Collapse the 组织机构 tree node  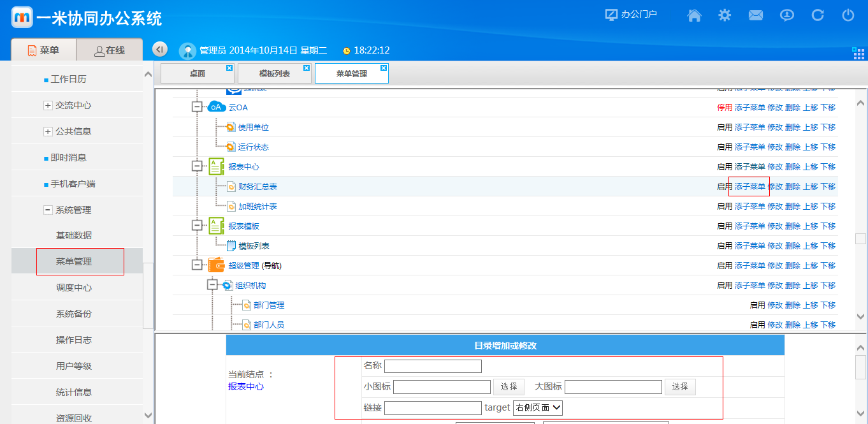click(212, 285)
